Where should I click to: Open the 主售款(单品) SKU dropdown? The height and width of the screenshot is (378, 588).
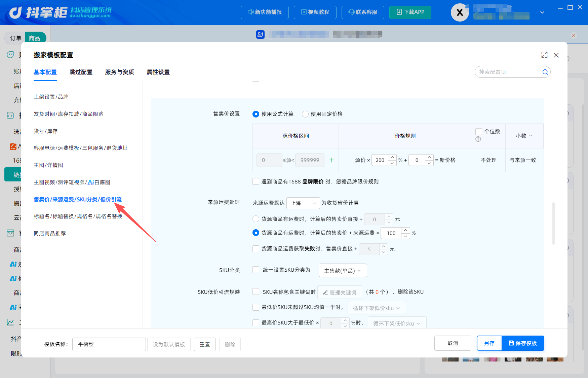pyautogui.click(x=343, y=270)
